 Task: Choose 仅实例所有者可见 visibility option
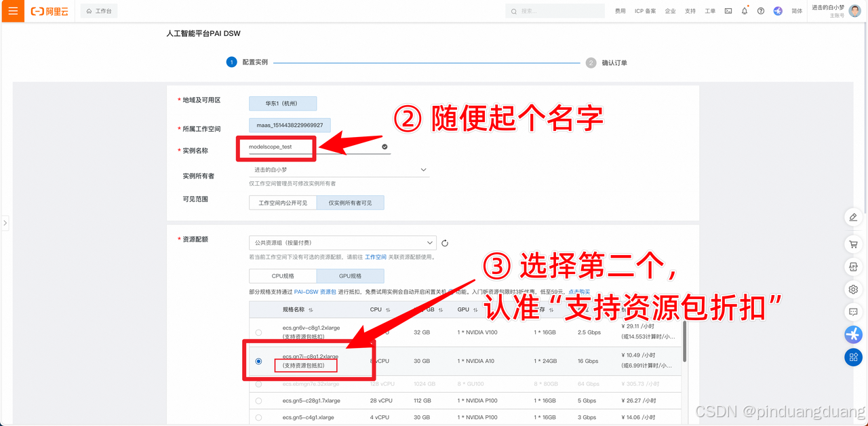click(350, 203)
